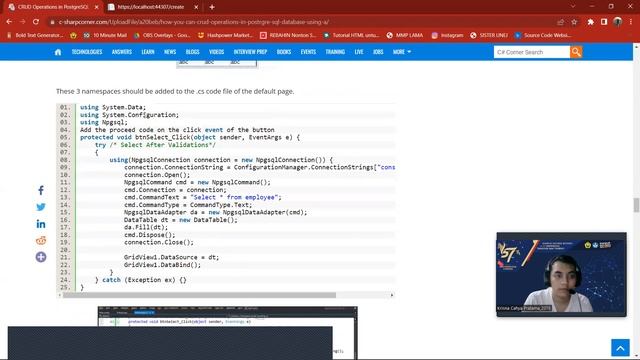This screenshot has width=640, height=360.
Task: Open browser extensions puzzle icon
Action: [x=591, y=22]
